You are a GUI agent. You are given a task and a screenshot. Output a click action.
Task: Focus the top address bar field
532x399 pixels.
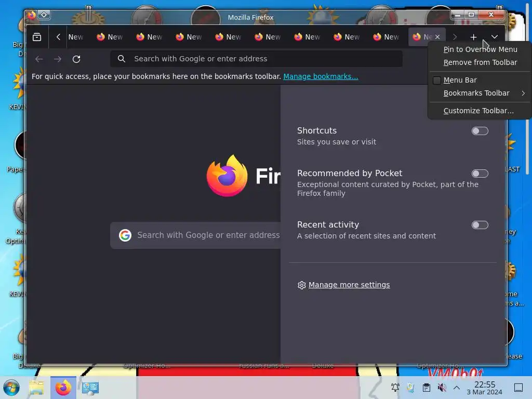256,59
